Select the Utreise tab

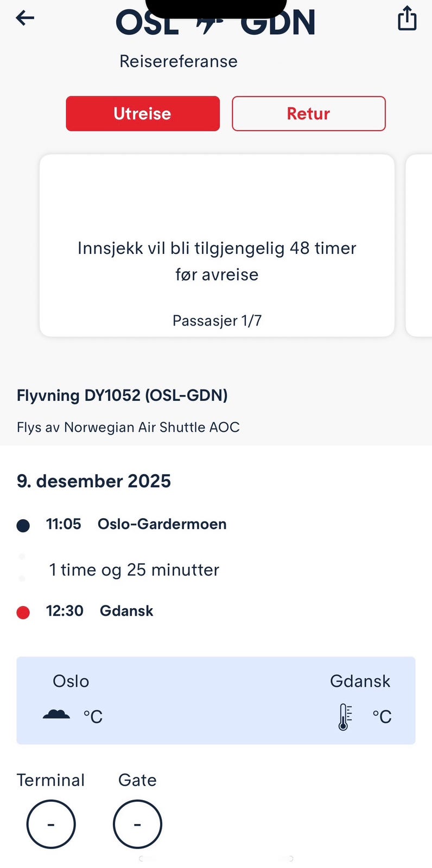coord(143,113)
